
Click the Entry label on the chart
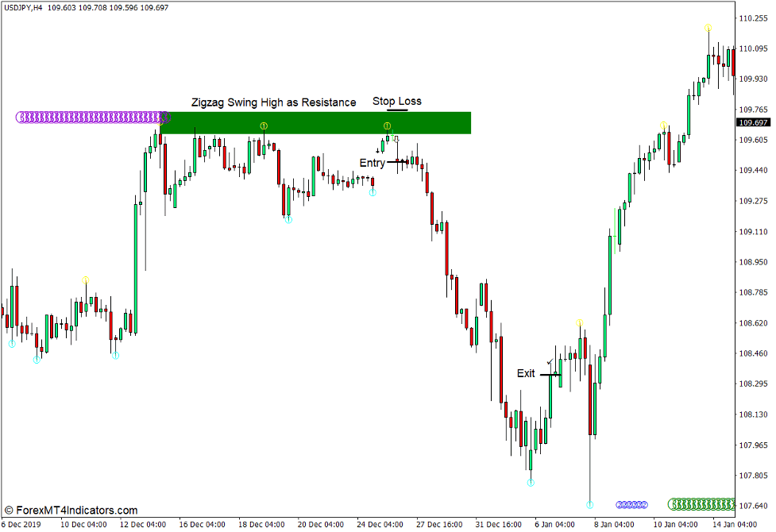coord(372,162)
